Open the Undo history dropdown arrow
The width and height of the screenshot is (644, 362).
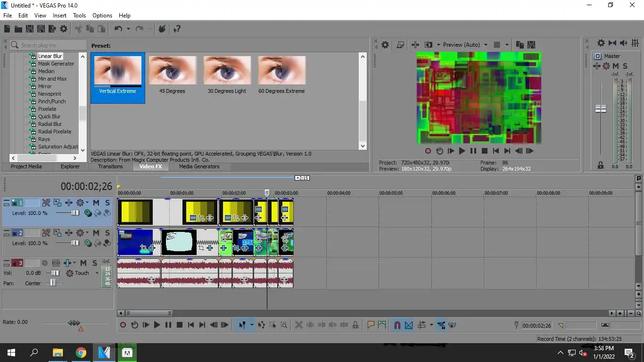point(128,29)
